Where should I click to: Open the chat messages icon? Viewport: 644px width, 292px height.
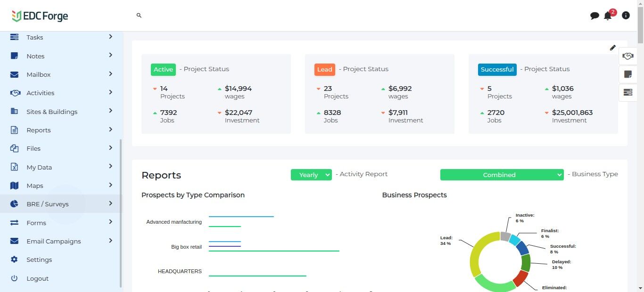[x=594, y=16]
